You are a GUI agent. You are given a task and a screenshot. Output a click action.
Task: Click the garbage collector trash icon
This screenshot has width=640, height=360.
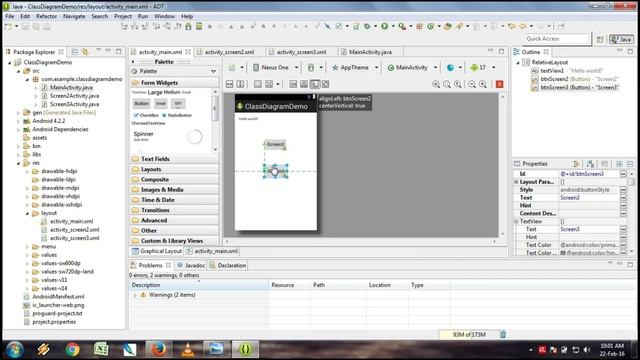click(x=503, y=334)
